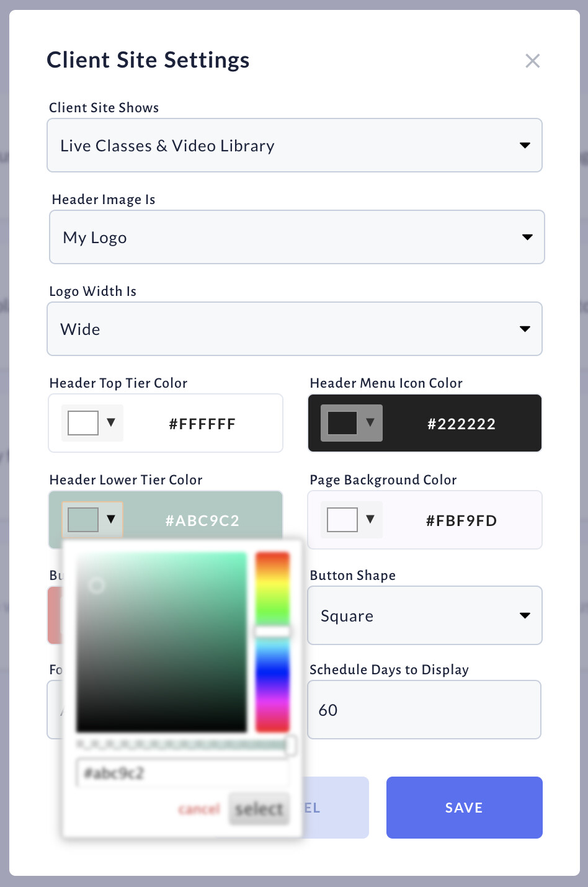Image resolution: width=588 pixels, height=887 pixels.
Task: Click the Schedule Days to Display field
Action: (x=424, y=710)
